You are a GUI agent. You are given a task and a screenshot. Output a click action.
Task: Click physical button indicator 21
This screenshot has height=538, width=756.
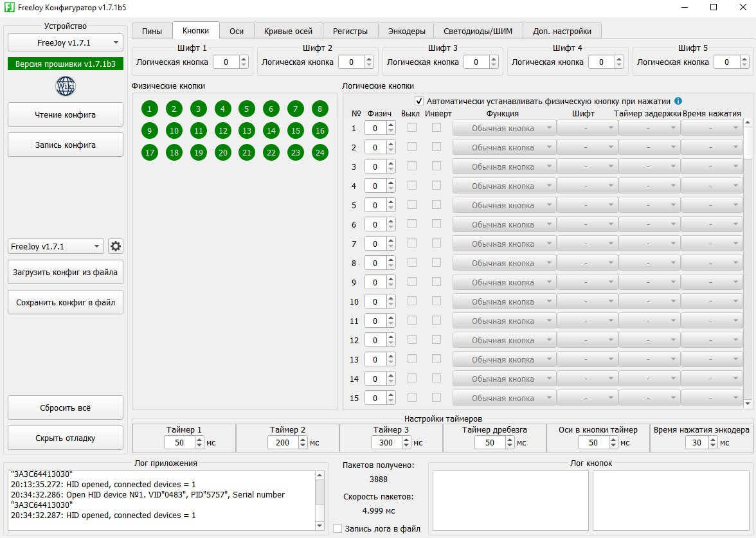click(247, 153)
